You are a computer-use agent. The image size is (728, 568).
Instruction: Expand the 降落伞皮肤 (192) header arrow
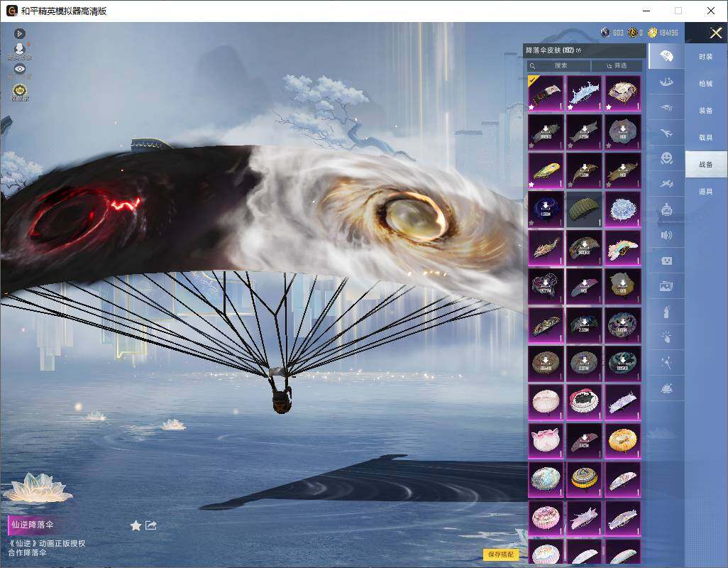click(x=578, y=50)
